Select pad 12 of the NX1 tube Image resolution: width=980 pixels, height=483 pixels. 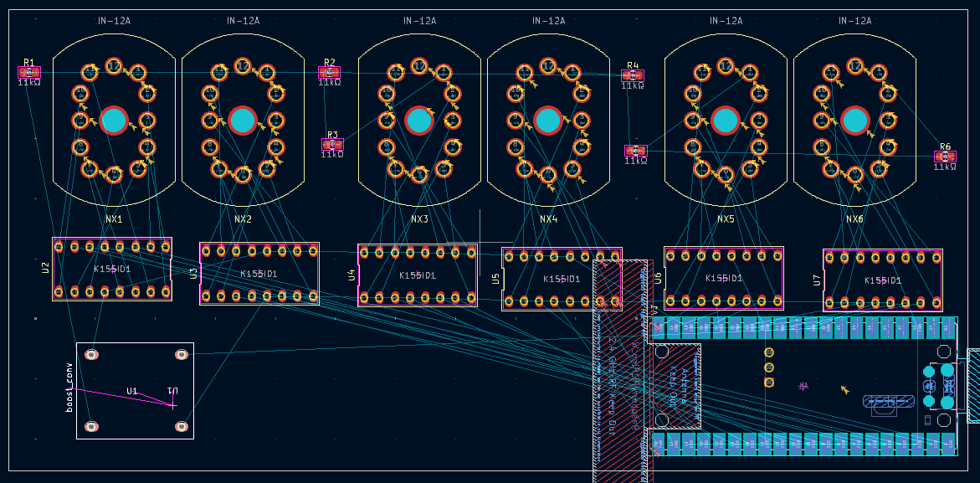click(114, 65)
